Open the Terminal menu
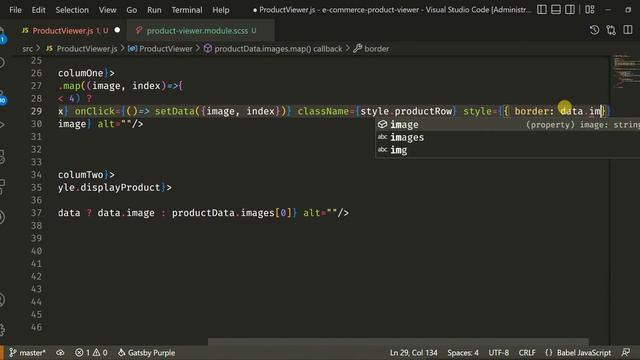This screenshot has height=360, width=640. (187, 10)
